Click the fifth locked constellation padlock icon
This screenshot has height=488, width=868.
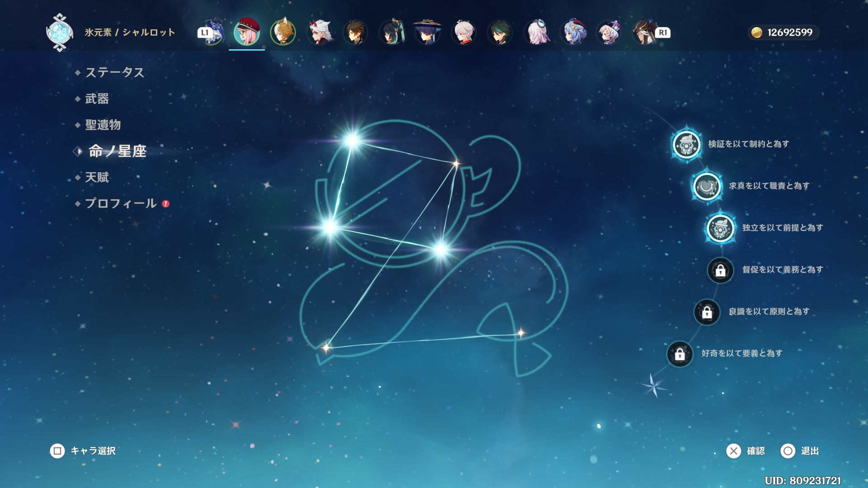click(707, 312)
